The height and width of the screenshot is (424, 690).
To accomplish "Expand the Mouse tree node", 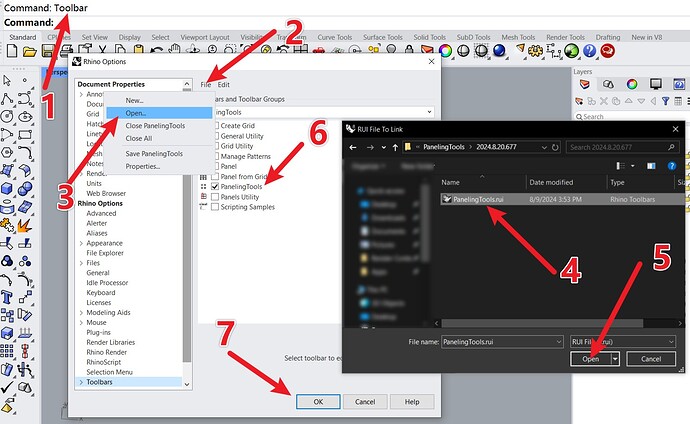I will tap(81, 322).
